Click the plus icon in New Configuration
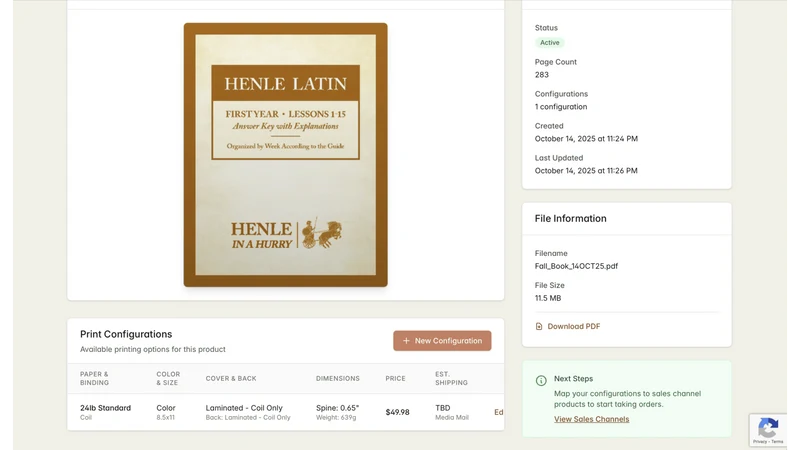This screenshot has height=450, width=800. (406, 341)
